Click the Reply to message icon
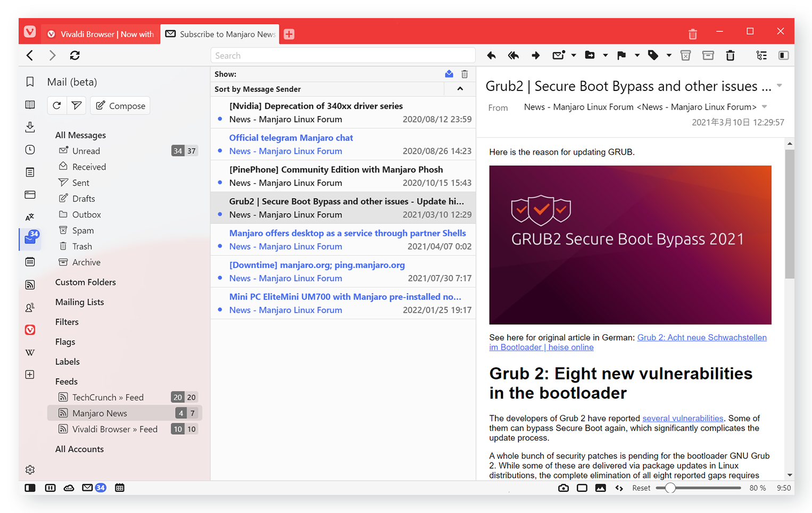 coord(491,55)
